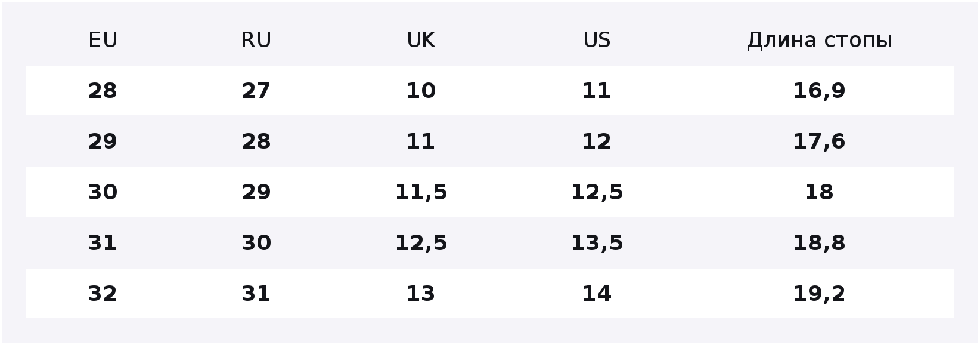
Task: Click RU size 27 cell
Action: (256, 91)
